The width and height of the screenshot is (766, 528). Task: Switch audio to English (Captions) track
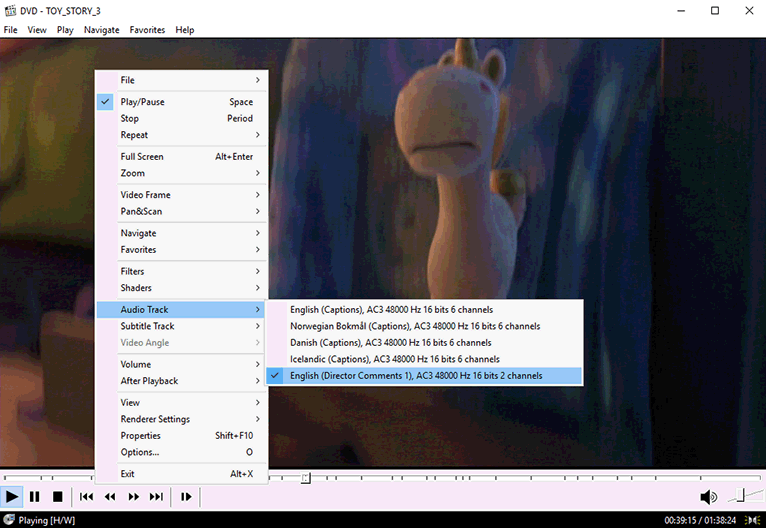pos(424,310)
